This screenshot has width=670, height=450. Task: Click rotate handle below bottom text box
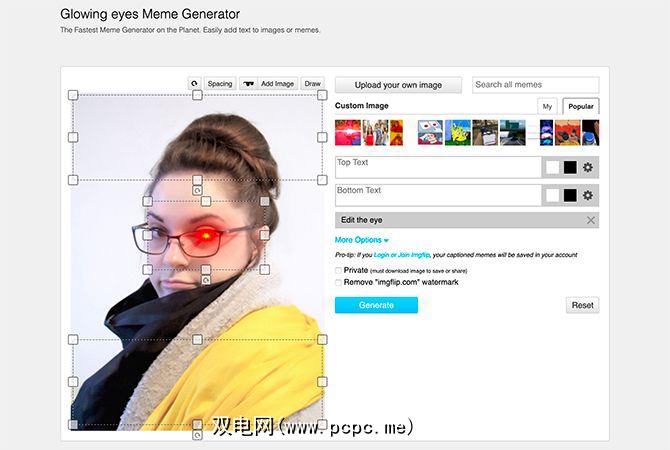pyautogui.click(x=197, y=435)
